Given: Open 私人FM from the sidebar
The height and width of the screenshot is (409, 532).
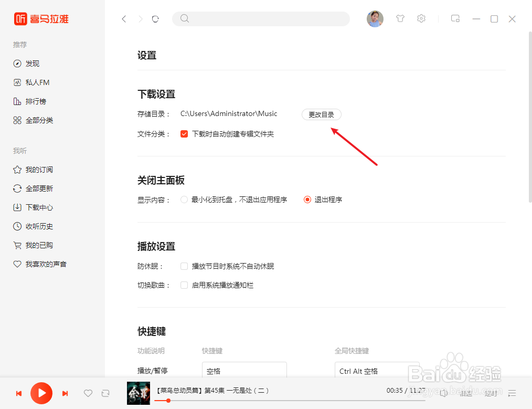Looking at the screenshot, I should pos(33,82).
